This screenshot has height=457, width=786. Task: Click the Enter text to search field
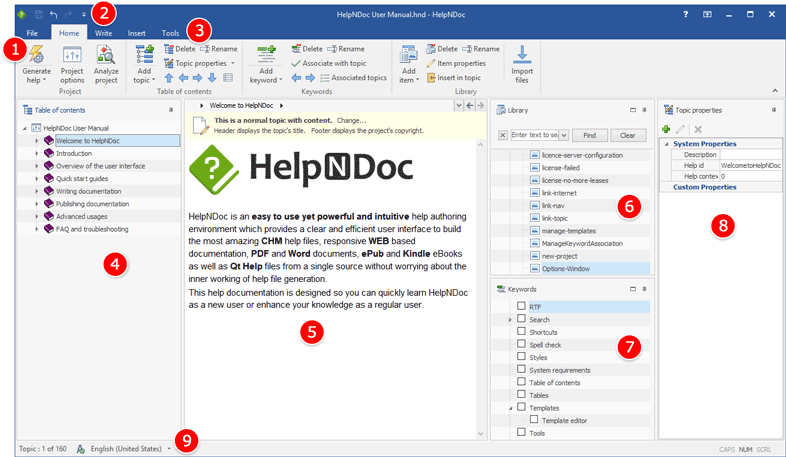[x=534, y=135]
